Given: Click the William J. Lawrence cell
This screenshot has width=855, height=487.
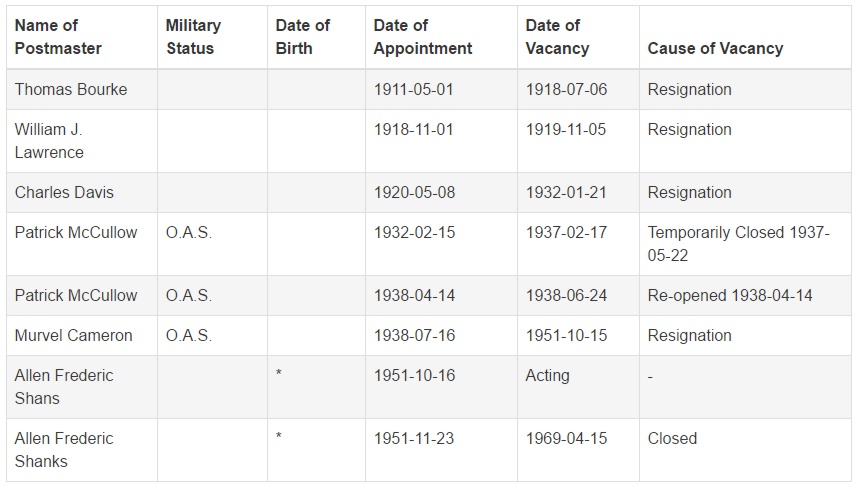Looking at the screenshot, I should tap(49, 141).
